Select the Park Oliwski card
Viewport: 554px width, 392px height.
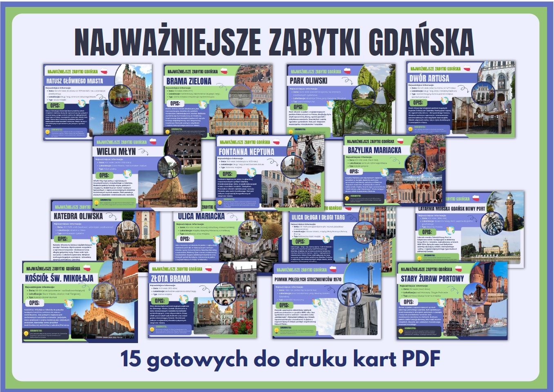coord(341,100)
